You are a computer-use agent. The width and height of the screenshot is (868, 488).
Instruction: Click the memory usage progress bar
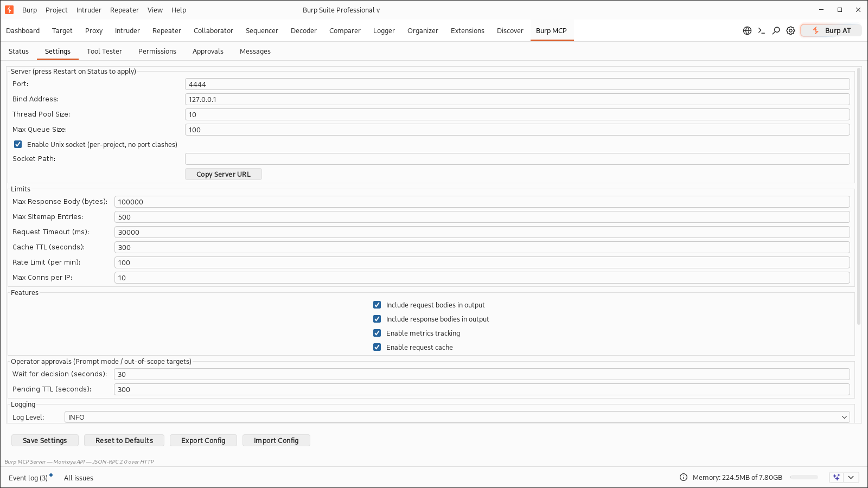[804, 477]
